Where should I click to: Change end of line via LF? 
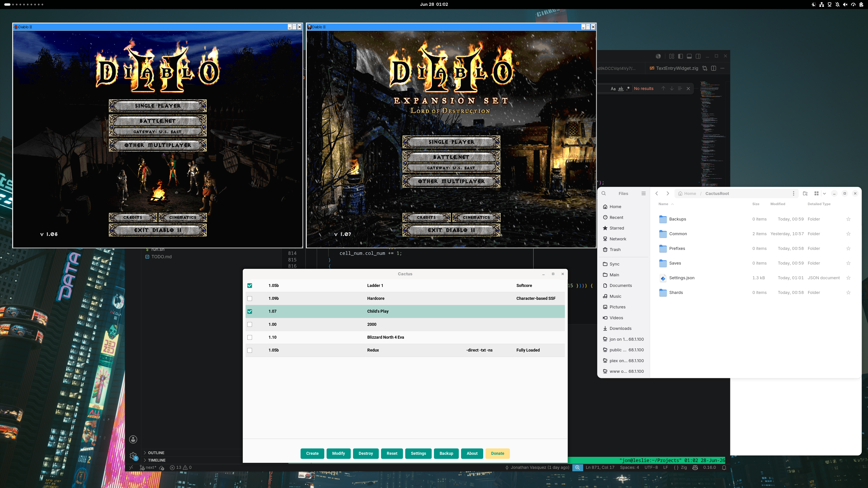click(x=665, y=467)
